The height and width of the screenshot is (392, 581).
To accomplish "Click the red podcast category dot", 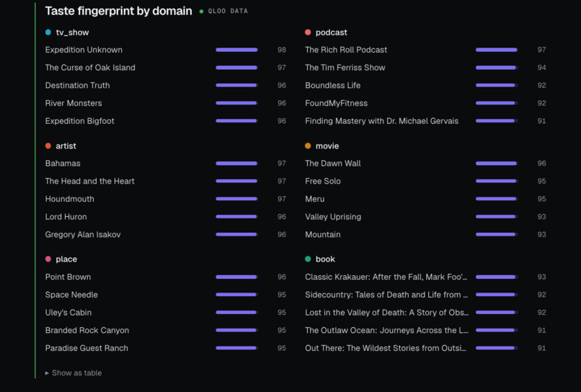I will pos(308,32).
